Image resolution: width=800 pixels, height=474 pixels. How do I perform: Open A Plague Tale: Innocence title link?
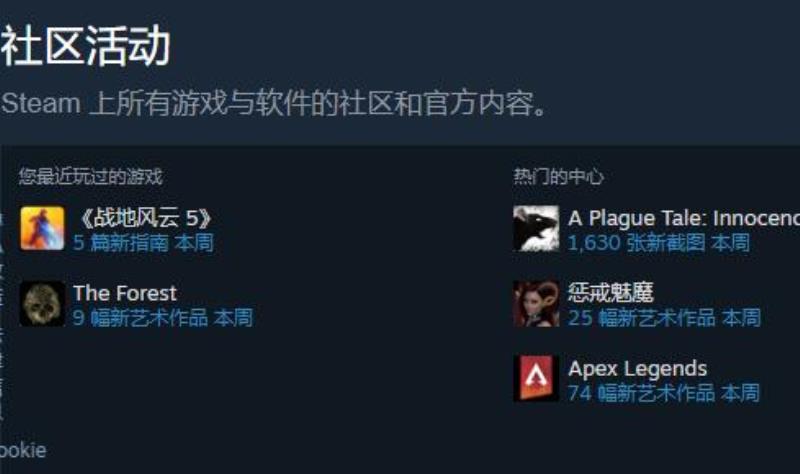point(684,218)
